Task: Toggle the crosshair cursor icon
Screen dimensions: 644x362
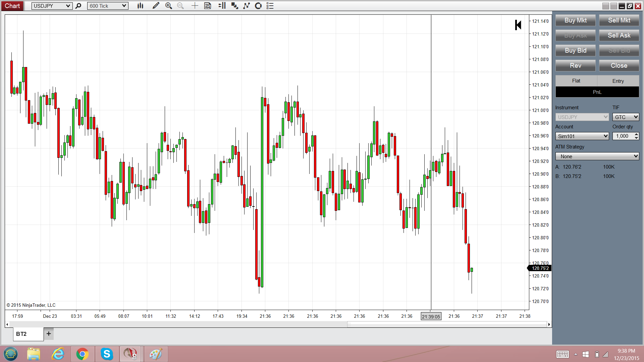Action: point(195,6)
